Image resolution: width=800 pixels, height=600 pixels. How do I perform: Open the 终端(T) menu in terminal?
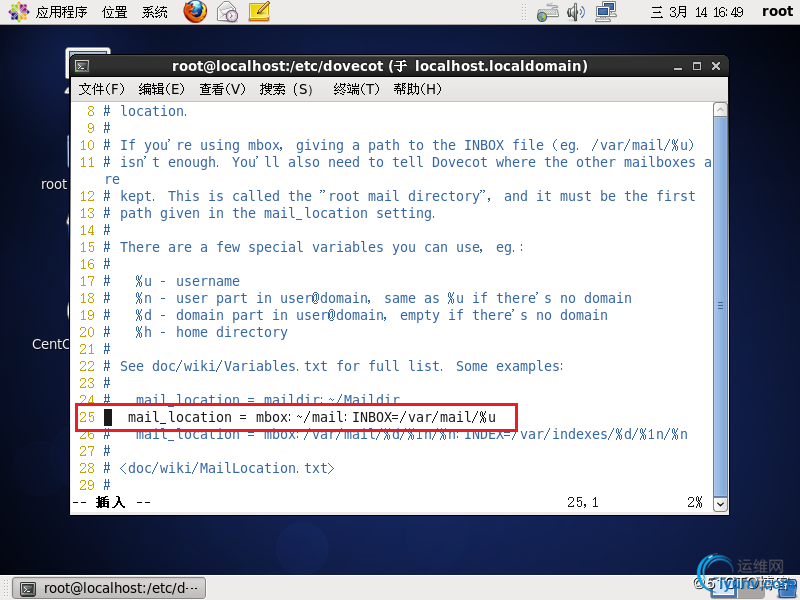click(357, 89)
